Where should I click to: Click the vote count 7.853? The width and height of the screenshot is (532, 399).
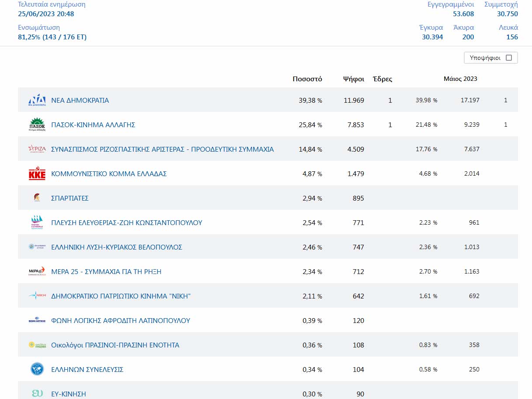(356, 125)
